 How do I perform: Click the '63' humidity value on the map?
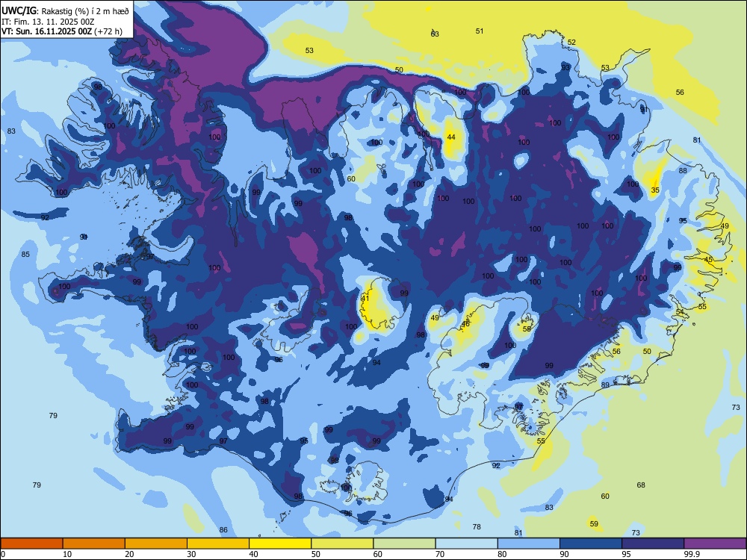435,34
